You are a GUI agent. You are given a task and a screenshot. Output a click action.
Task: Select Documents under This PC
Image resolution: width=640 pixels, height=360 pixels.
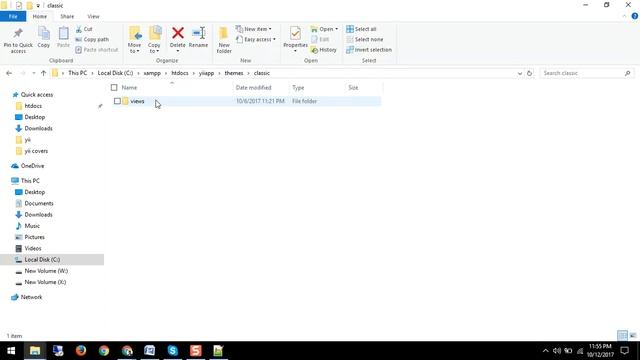coord(39,203)
